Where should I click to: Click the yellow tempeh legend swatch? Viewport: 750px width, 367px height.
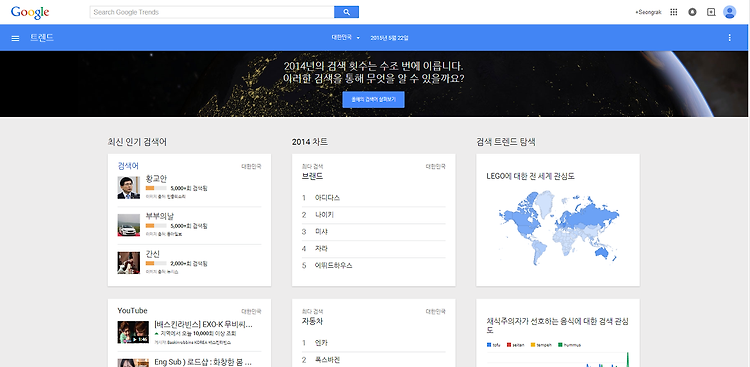532,345
